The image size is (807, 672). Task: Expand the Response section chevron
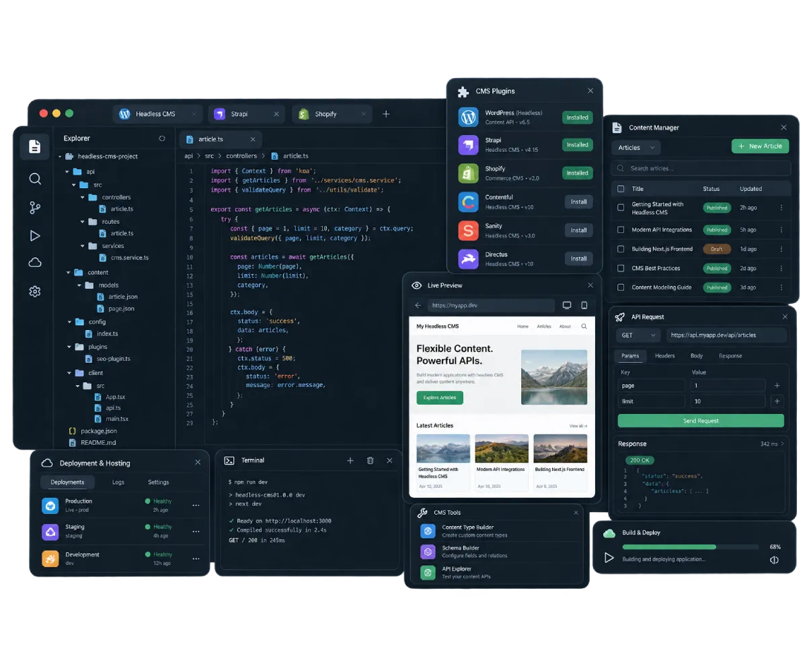pyautogui.click(x=782, y=444)
